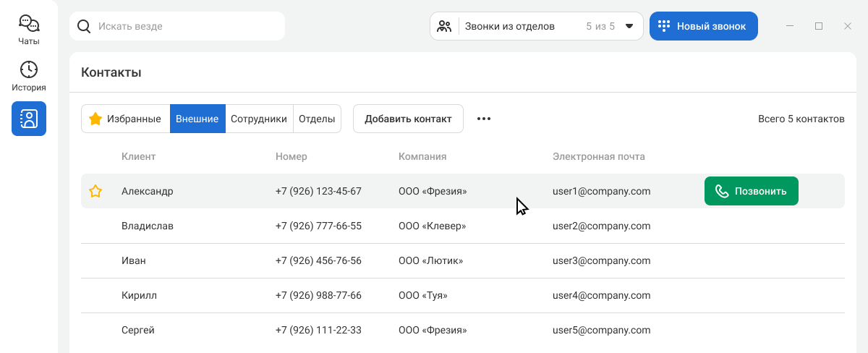Image resolution: width=868 pixels, height=353 pixels.
Task: Start a call with 'Новый звонок'
Action: pyautogui.click(x=703, y=27)
